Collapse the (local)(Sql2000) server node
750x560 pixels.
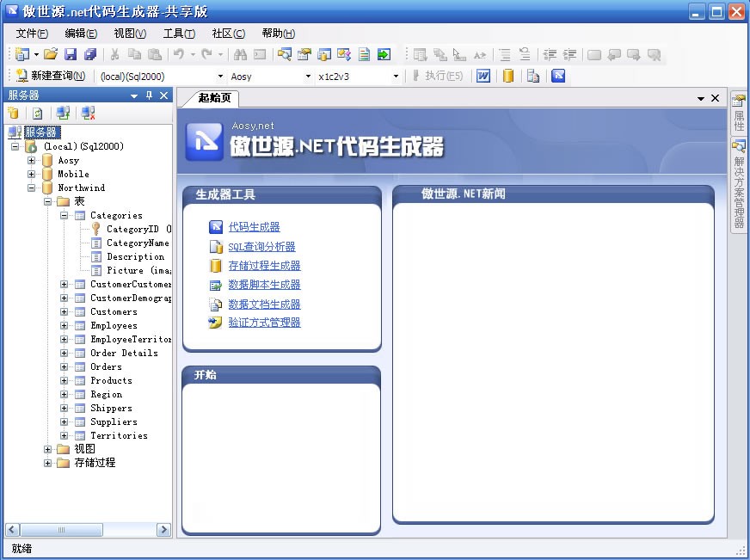[x=15, y=146]
